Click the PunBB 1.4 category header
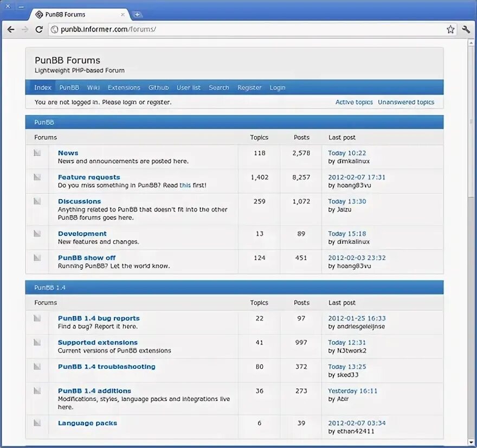Image resolution: width=477 pixels, height=448 pixels. pos(234,287)
